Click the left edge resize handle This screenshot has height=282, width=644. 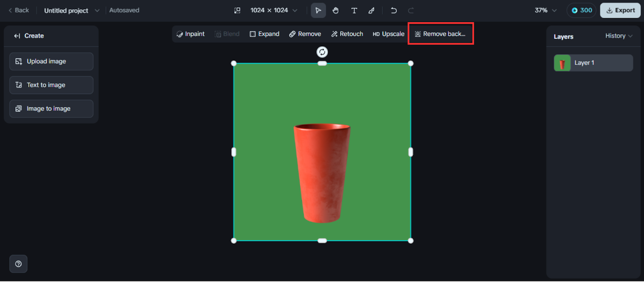point(233,152)
